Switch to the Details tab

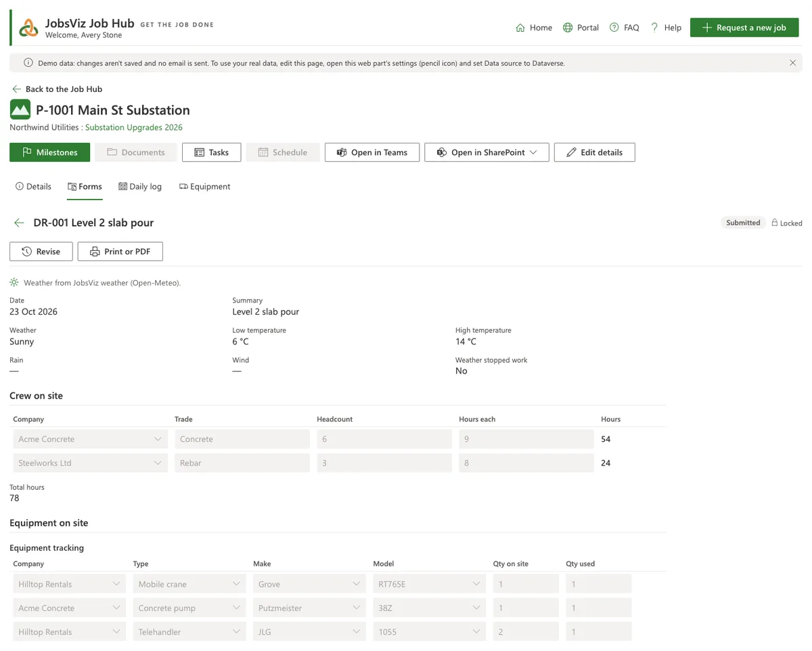pos(33,187)
